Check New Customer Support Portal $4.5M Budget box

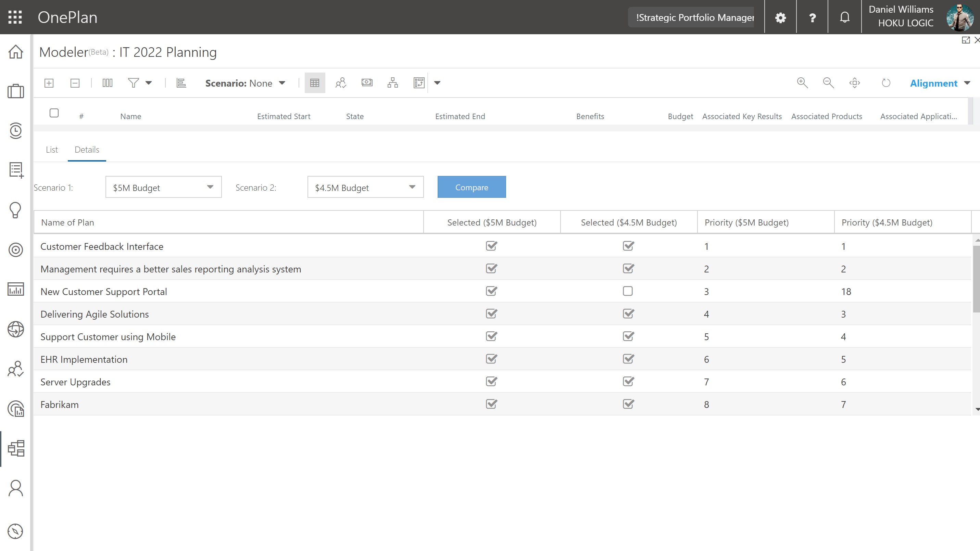[x=628, y=291]
